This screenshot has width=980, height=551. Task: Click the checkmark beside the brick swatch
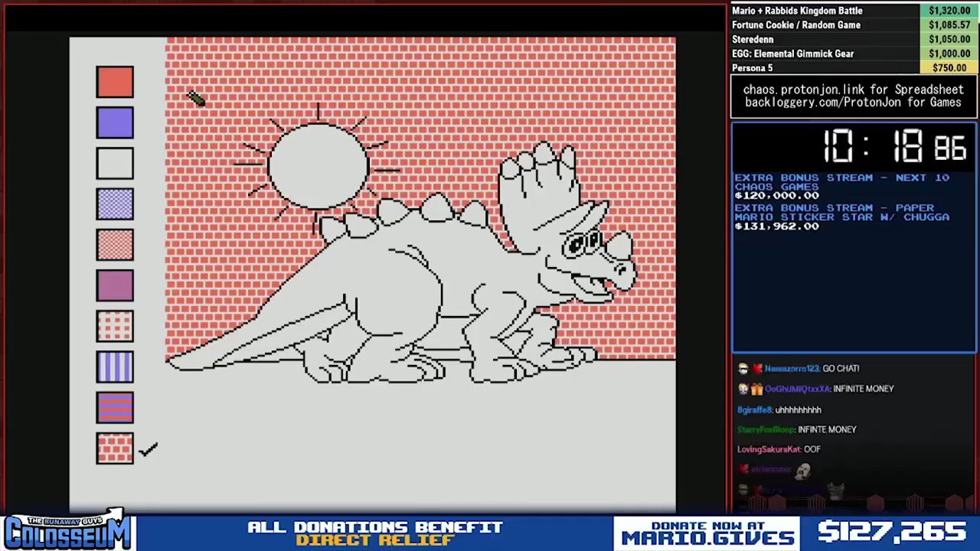click(148, 449)
